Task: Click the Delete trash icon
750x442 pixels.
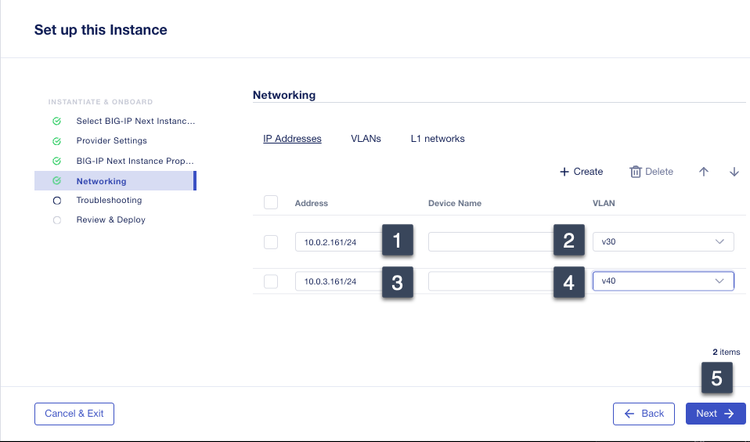Action: [x=635, y=172]
